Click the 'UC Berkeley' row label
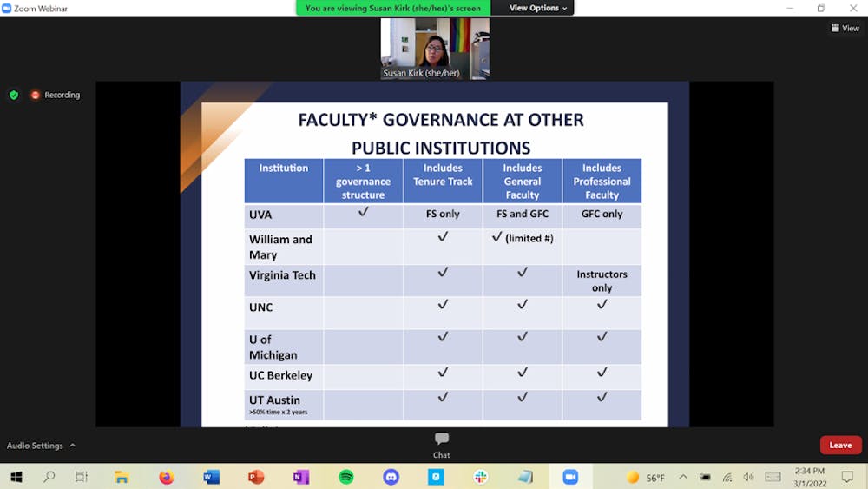Image resolution: width=868 pixels, height=489 pixels. [280, 375]
